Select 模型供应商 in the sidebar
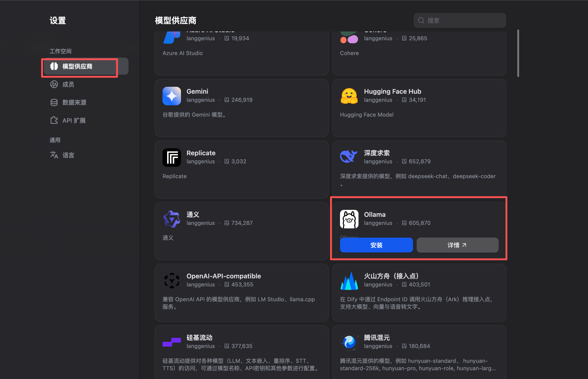This screenshot has width=588, height=379. point(77,66)
